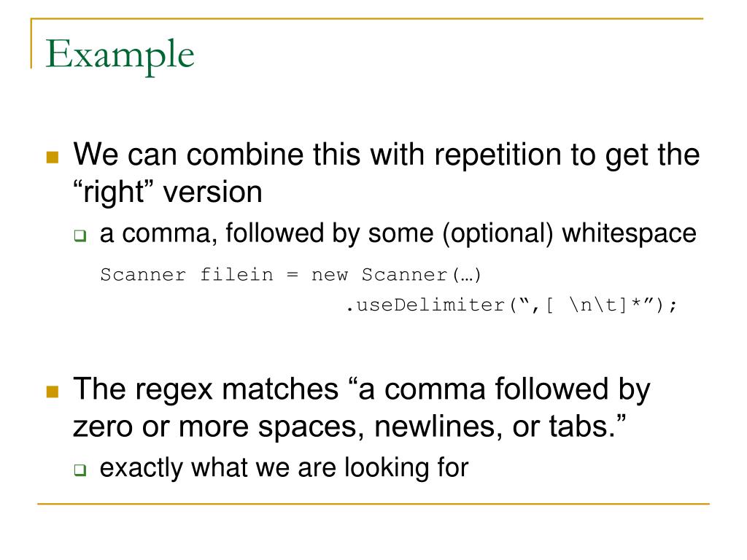Click the first gold square bullet

coord(53,157)
